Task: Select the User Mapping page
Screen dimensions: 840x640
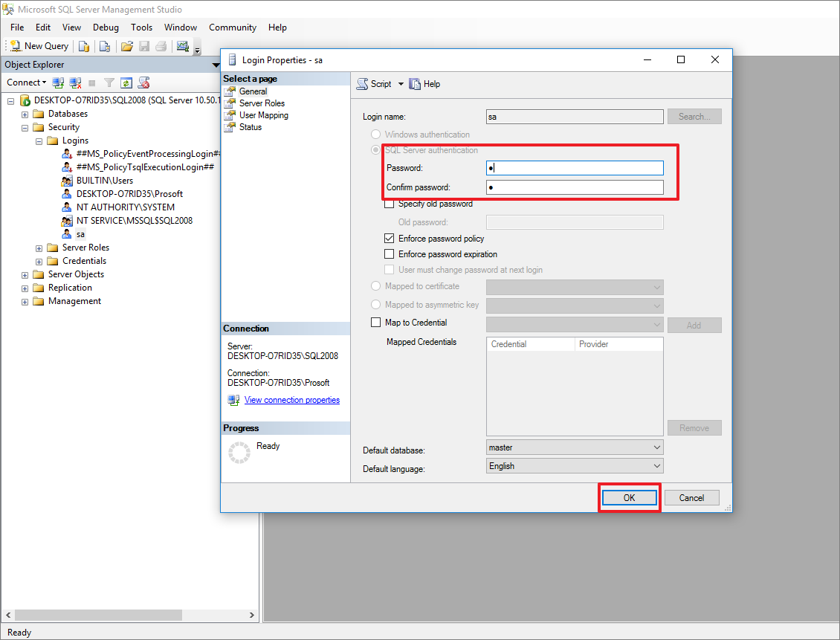Action: 263,115
